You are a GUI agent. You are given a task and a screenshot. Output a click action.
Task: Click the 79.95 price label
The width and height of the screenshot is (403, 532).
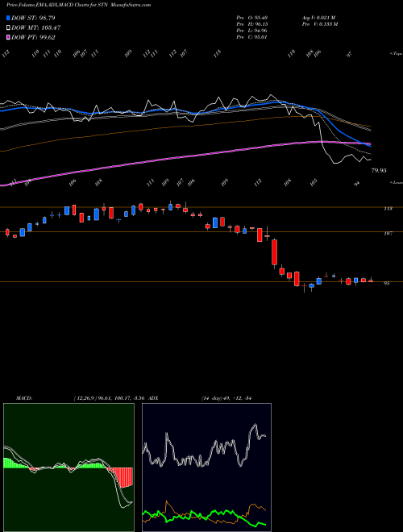[x=379, y=171]
